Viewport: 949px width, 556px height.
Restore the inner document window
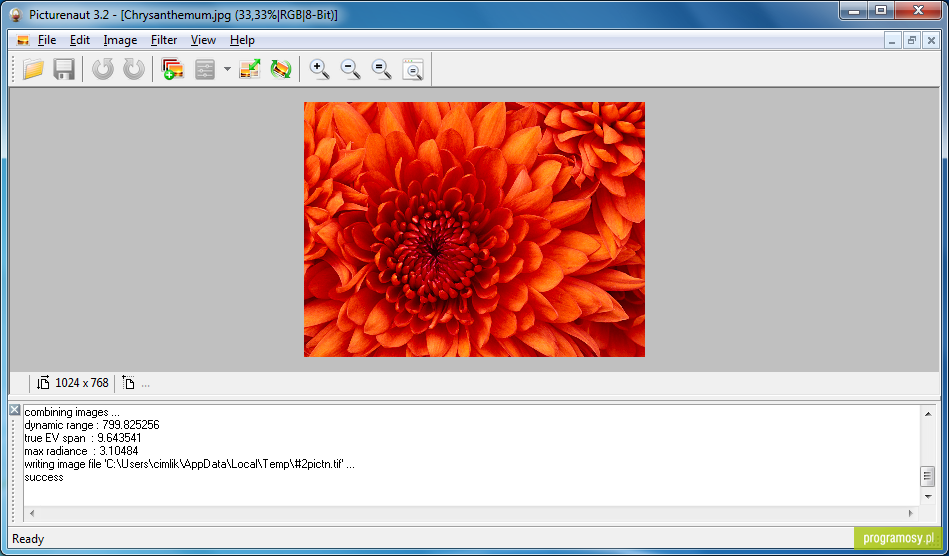coord(911,41)
